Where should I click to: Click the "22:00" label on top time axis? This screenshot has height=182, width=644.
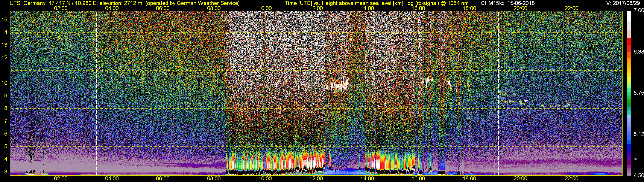[x=571, y=8]
